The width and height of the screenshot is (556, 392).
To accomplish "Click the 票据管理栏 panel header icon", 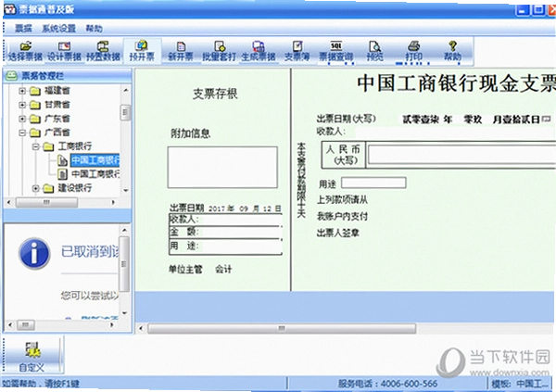I will [x=11, y=76].
